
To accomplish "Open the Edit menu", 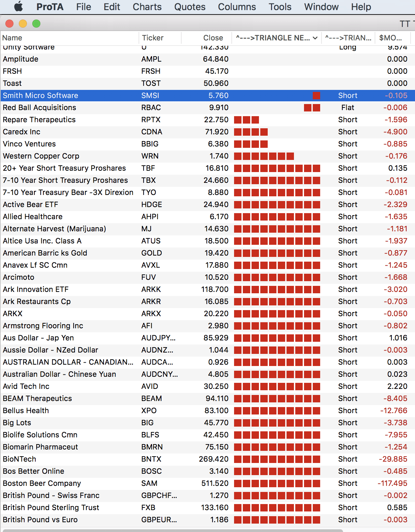I will click(112, 7).
